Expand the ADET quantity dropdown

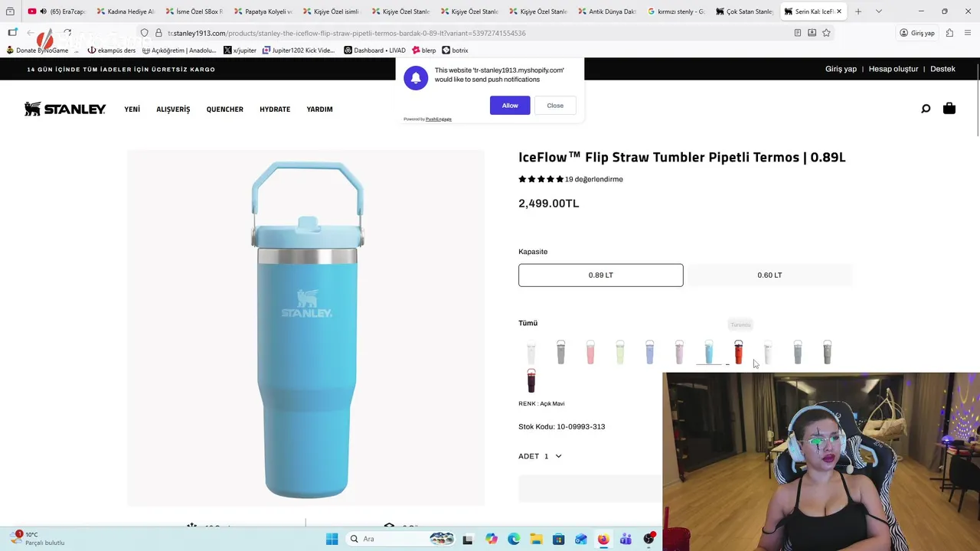540,456
